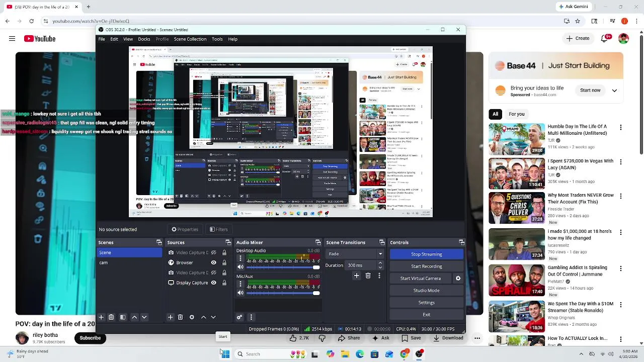Open the OBS Docks menu
Screen dimensions: 644x362
pos(144,39)
